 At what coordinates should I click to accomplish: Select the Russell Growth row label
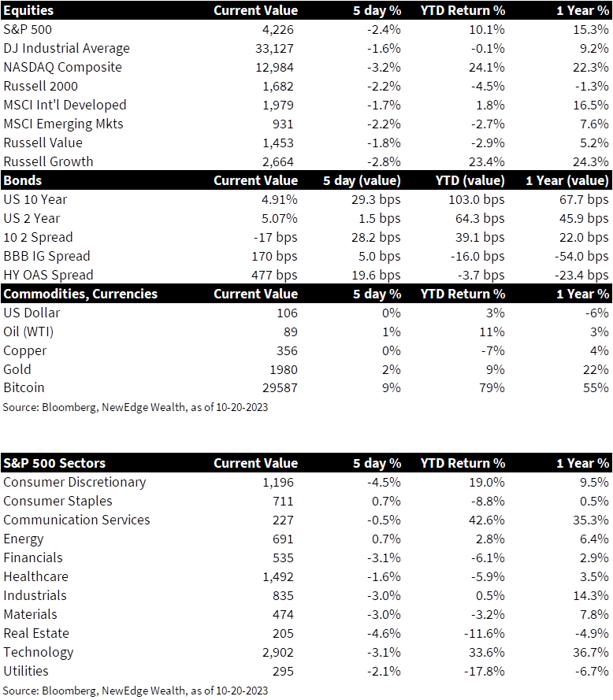[x=48, y=161]
